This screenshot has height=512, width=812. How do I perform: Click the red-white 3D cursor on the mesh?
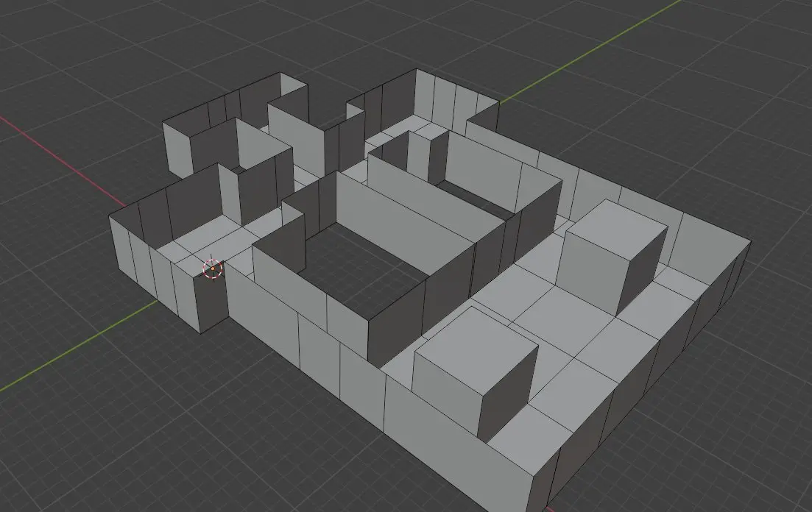pyautogui.click(x=212, y=269)
